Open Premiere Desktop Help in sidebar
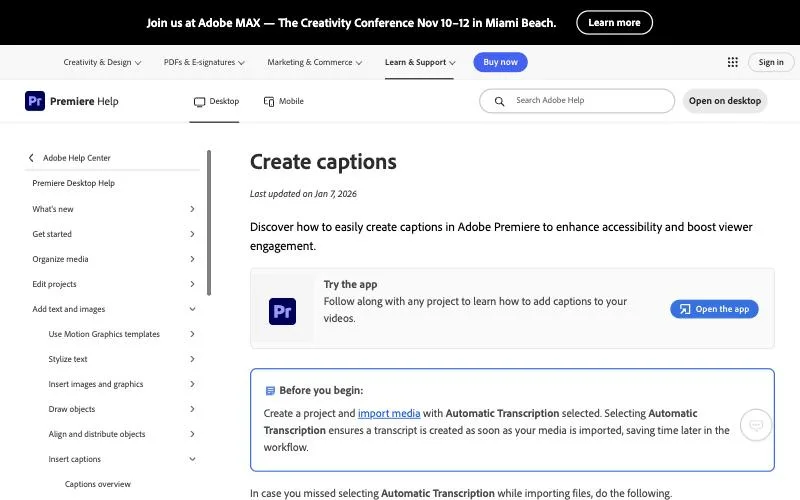Viewport: 800px width, 500px height. [x=73, y=183]
